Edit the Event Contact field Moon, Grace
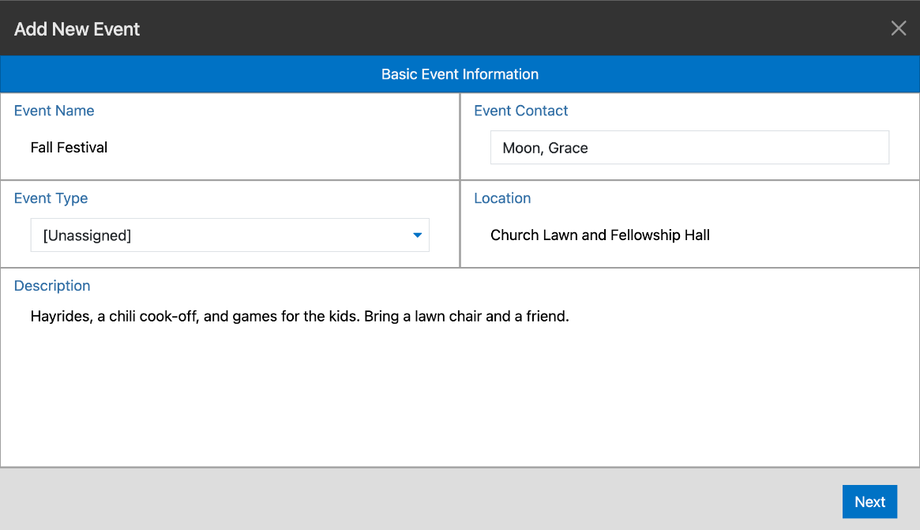Viewport: 920px width, 530px height. pos(689,147)
